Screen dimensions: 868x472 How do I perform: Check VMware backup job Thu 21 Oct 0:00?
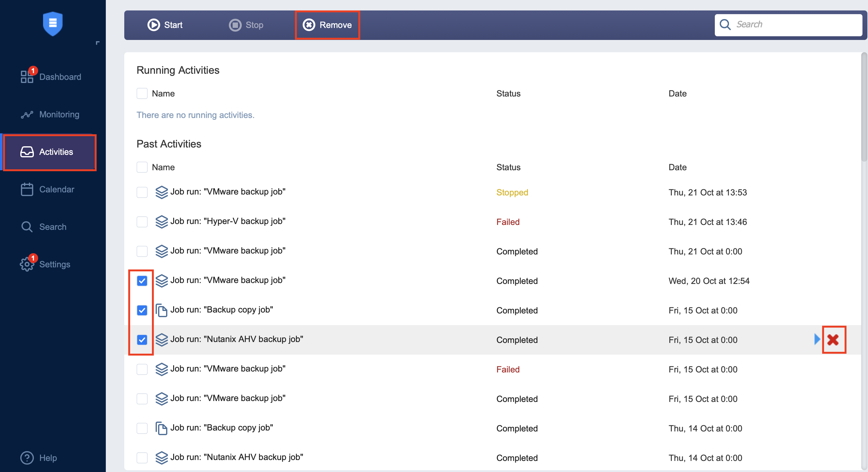click(142, 251)
